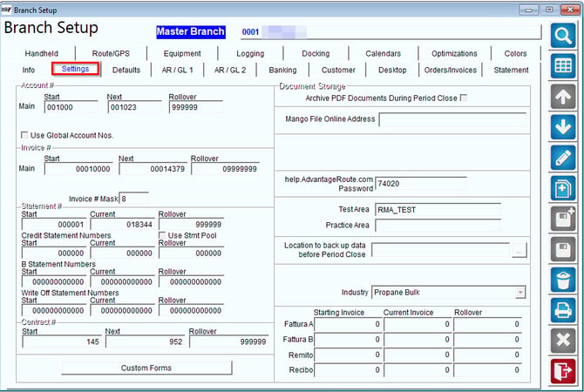Click the Account # Start field
This screenshot has width=584, height=392.
coord(71,107)
